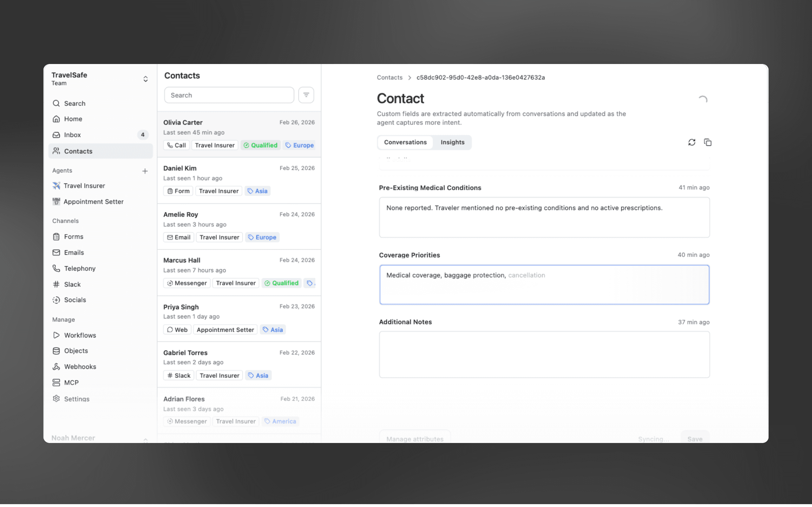Screen dimensions: 812x507
Task: Click the Contacts breadcrumb link
Action: 389,77
